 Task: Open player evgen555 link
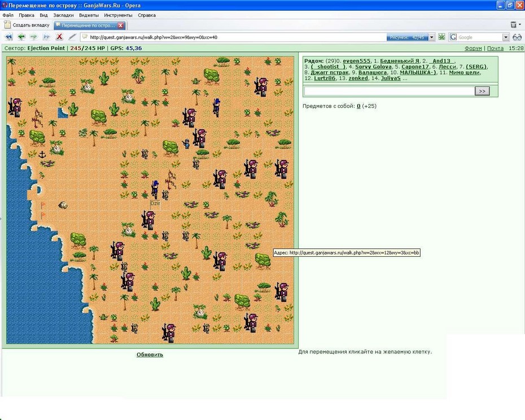click(x=357, y=61)
